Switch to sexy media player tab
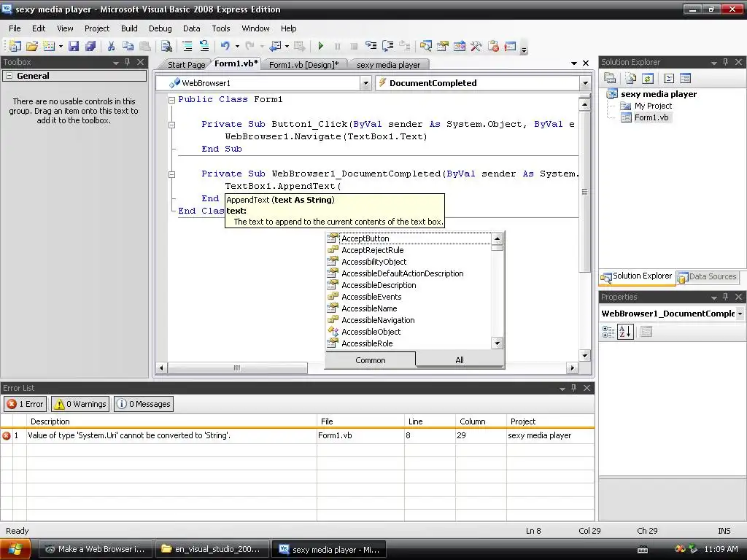The image size is (747, 560). tap(388, 65)
